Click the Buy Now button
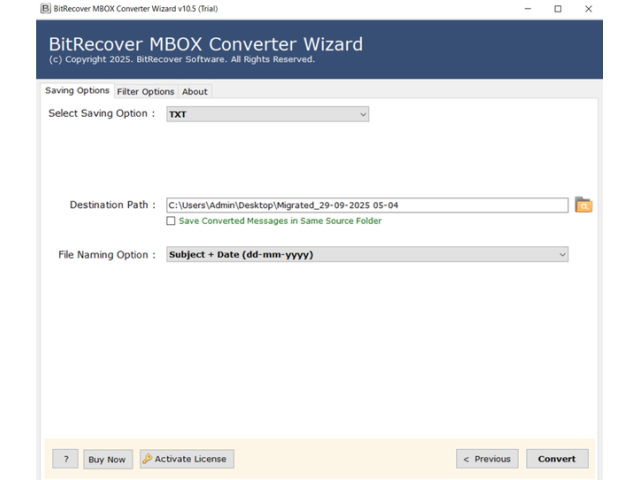The image size is (640, 480). pyautogui.click(x=107, y=459)
